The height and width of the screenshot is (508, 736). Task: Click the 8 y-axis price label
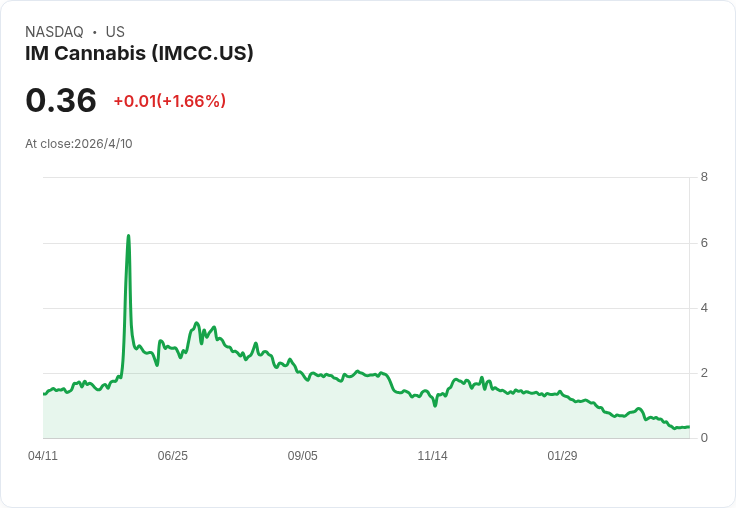coord(704,177)
